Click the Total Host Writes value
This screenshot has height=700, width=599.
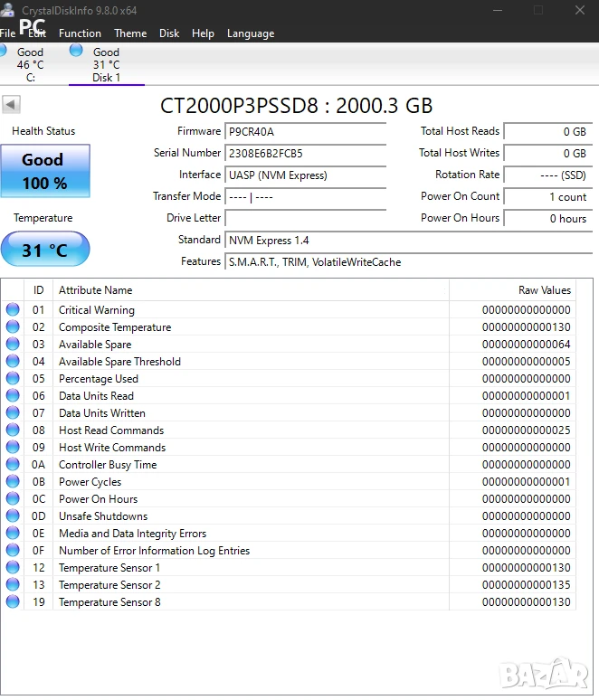[x=548, y=154]
